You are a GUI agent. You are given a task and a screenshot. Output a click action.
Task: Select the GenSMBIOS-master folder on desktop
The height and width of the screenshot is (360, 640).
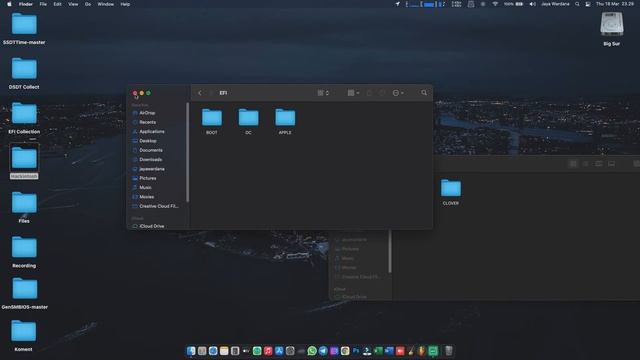[24, 293]
